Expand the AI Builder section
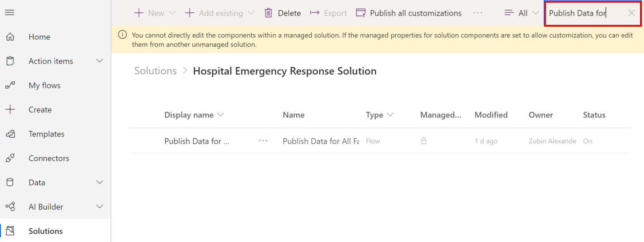 99,206
